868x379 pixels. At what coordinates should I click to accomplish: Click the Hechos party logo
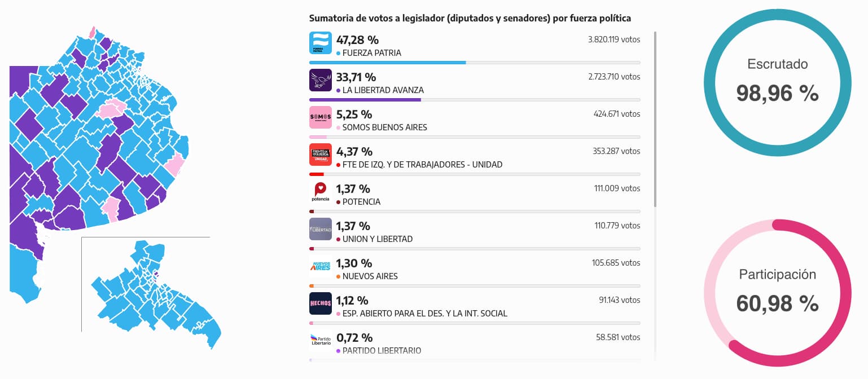pyautogui.click(x=321, y=303)
